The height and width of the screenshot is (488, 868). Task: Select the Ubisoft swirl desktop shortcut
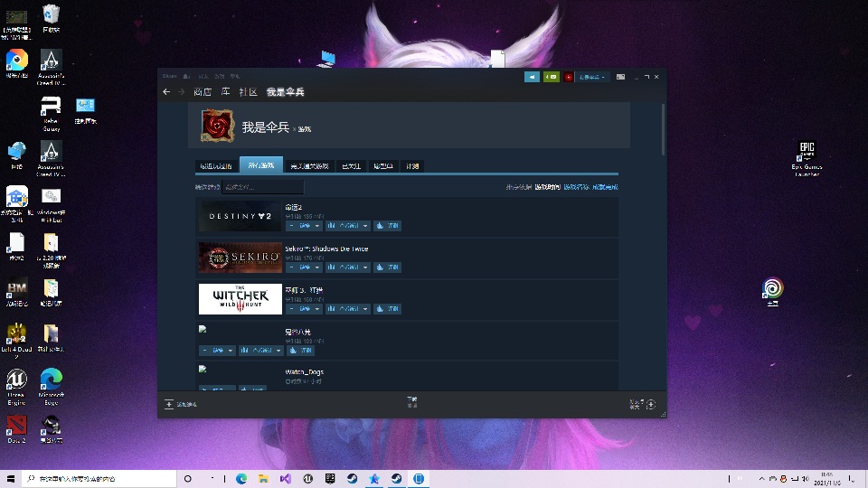point(772,292)
